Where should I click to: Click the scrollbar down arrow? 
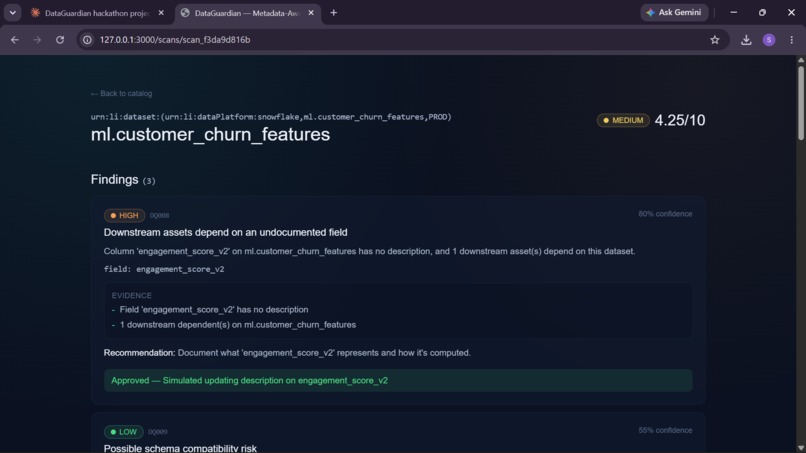(x=800, y=448)
